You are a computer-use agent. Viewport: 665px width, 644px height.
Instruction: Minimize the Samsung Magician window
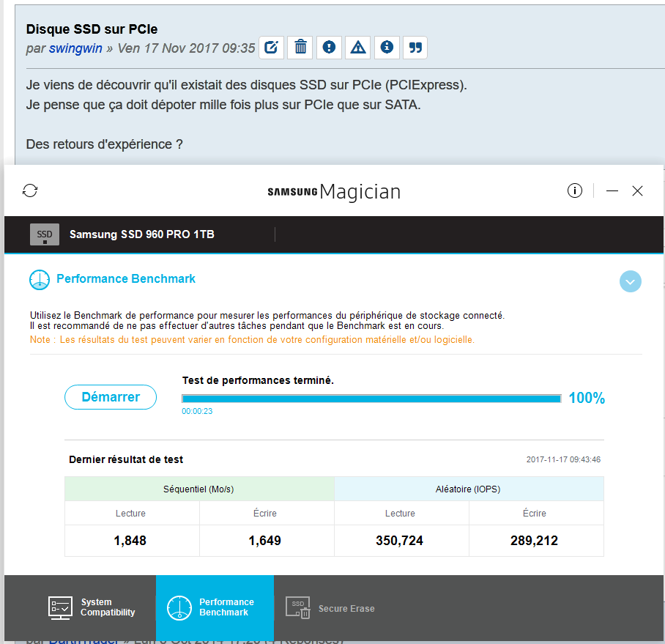[612, 190]
